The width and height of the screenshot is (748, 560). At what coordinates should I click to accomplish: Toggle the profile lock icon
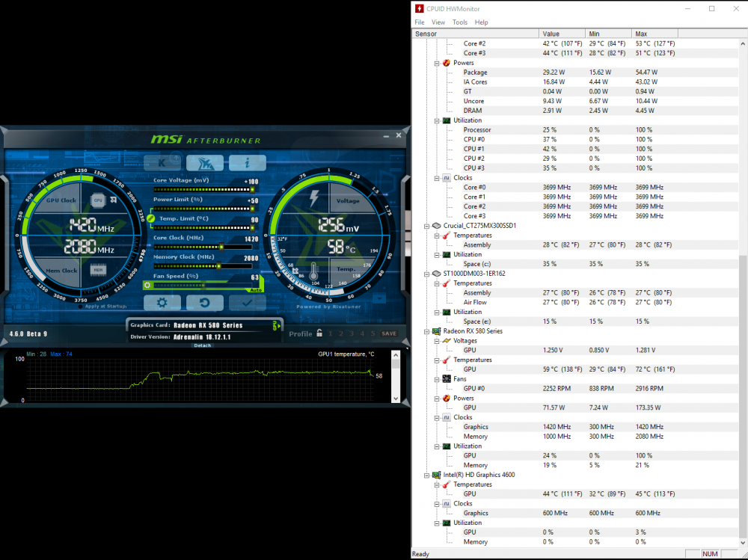point(319,333)
